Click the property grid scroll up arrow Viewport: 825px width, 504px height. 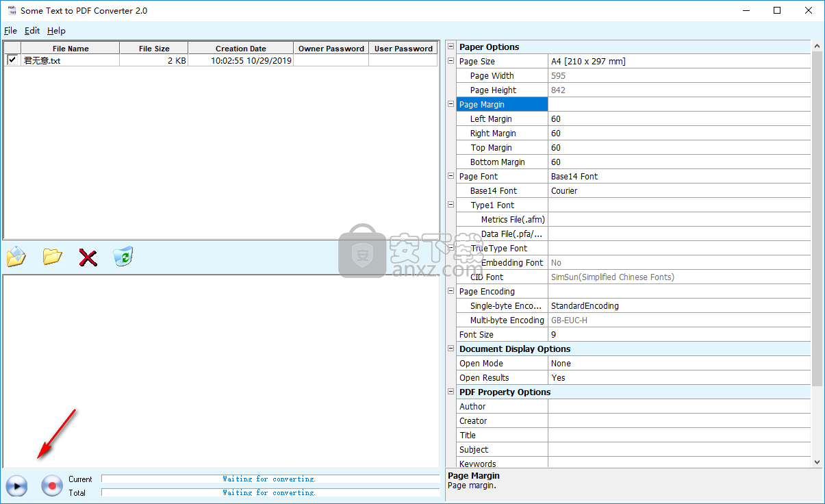[x=817, y=45]
